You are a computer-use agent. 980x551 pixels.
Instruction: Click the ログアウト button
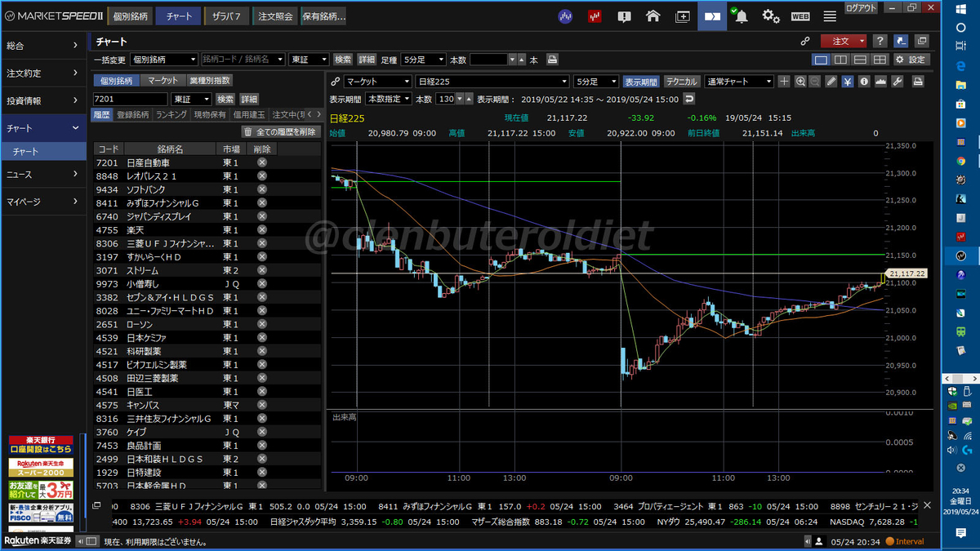(x=862, y=7)
